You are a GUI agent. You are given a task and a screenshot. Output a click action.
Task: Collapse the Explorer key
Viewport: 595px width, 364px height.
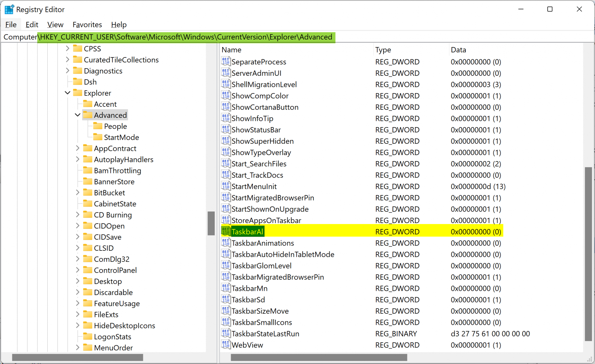coord(67,93)
